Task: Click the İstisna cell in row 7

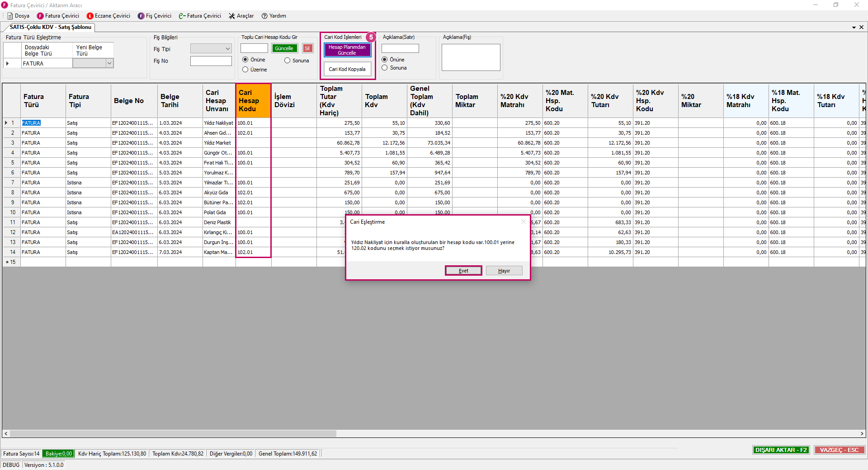Action: (88, 183)
